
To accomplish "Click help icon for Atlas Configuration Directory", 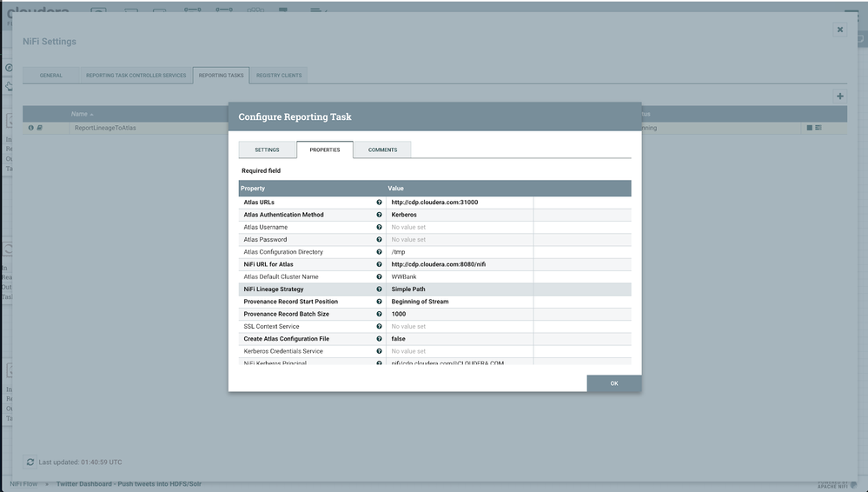I will pos(379,251).
